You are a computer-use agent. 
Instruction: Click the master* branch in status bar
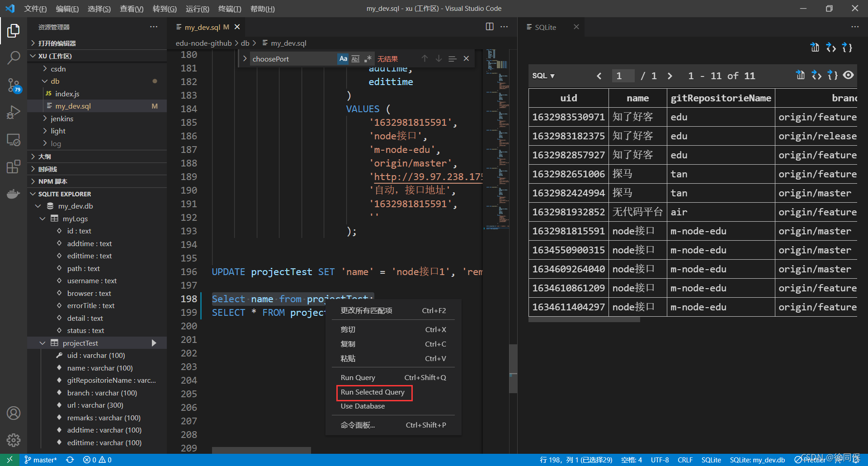(x=41, y=460)
